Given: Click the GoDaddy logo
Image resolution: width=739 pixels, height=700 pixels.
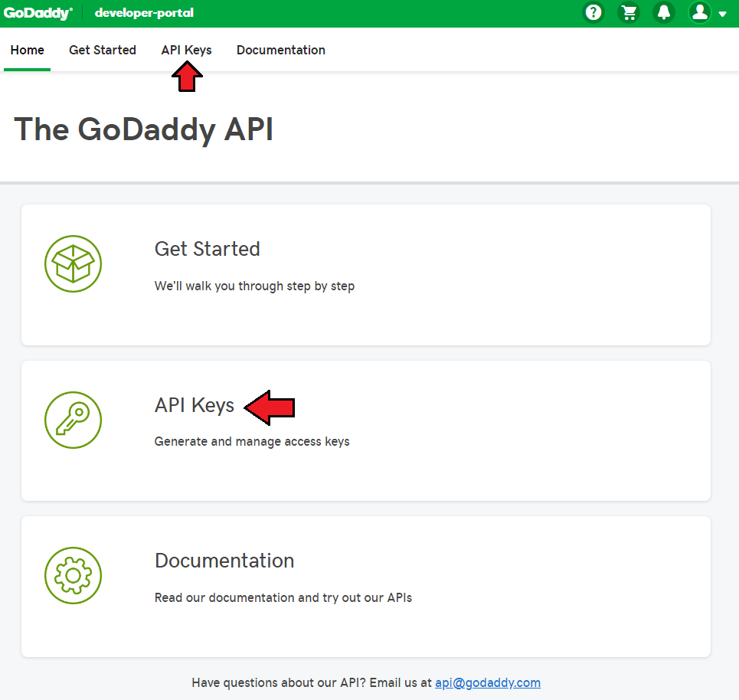Looking at the screenshot, I should click(38, 13).
